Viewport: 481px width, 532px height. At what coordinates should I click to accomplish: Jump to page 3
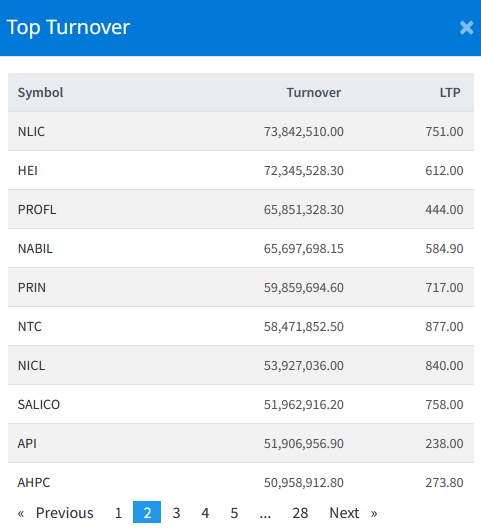click(x=176, y=513)
